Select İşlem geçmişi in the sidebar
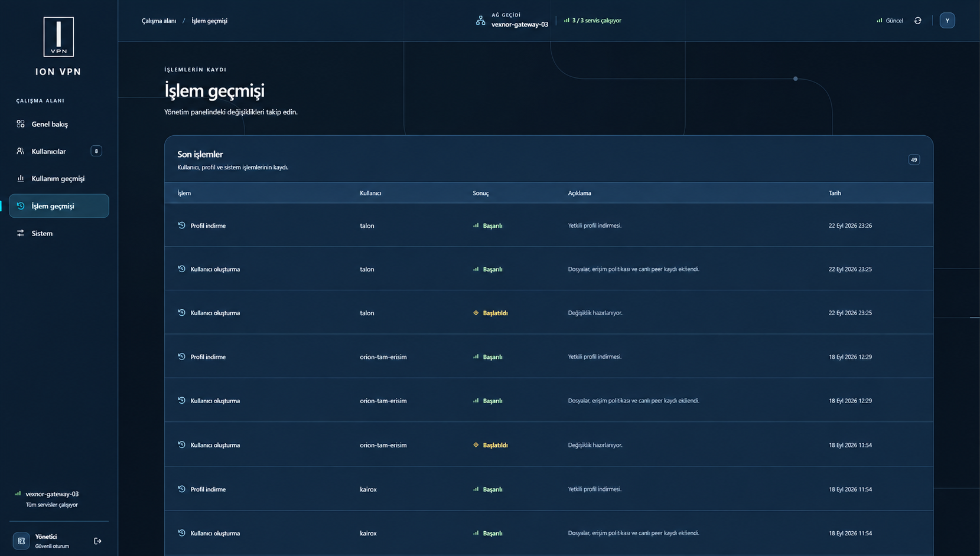The image size is (980, 556). click(x=59, y=206)
